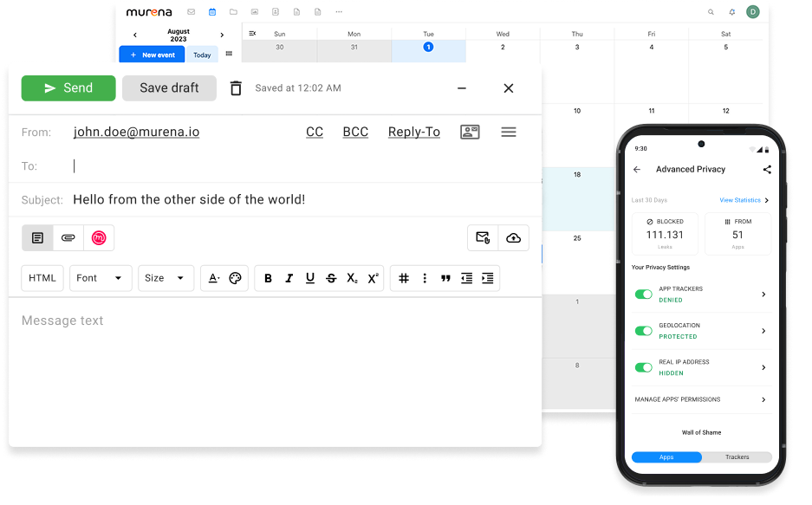
Task: Select the HTML editor mode
Action: click(x=42, y=278)
